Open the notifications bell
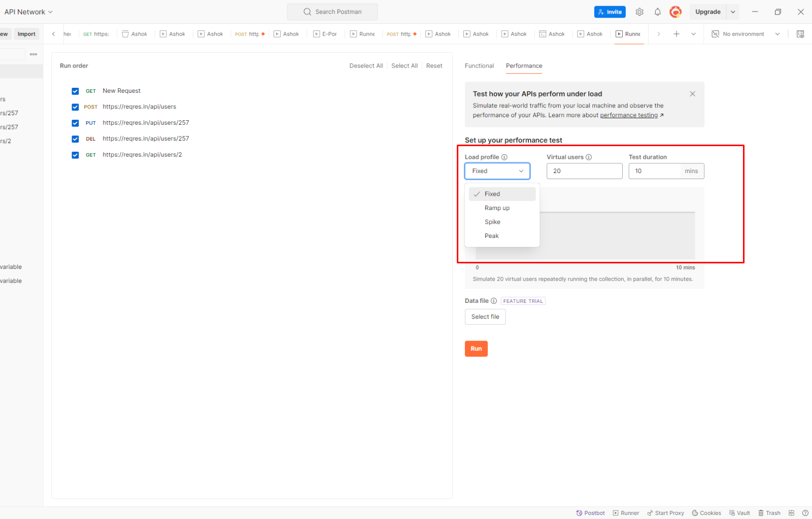812x519 pixels. click(x=657, y=12)
